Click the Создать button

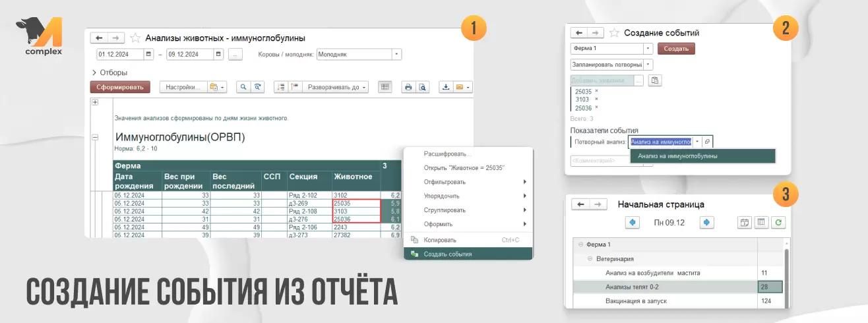click(x=676, y=49)
